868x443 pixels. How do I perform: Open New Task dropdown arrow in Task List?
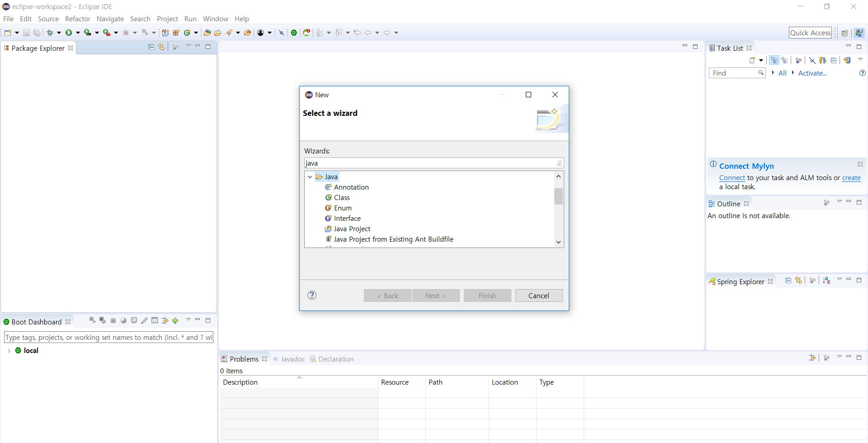coord(761,60)
